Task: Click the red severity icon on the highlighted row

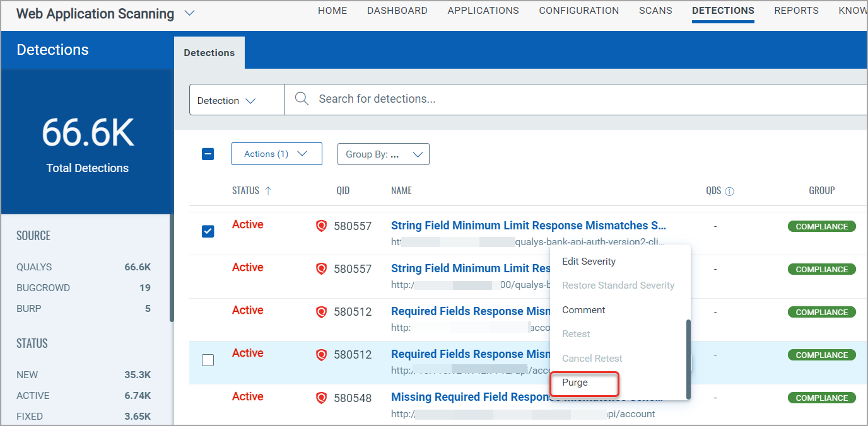Action: coord(321,354)
